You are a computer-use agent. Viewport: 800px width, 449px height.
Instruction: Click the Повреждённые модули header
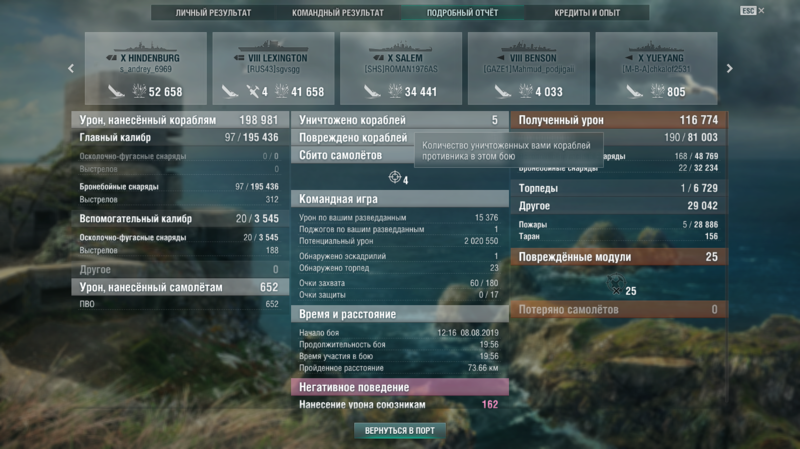click(619, 257)
